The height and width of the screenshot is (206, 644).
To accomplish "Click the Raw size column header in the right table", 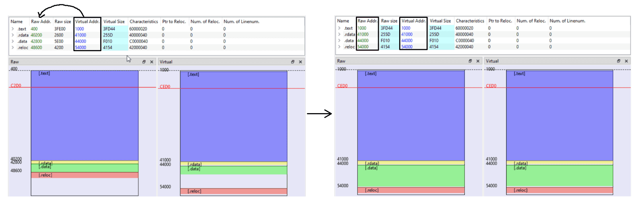I will pos(389,21).
